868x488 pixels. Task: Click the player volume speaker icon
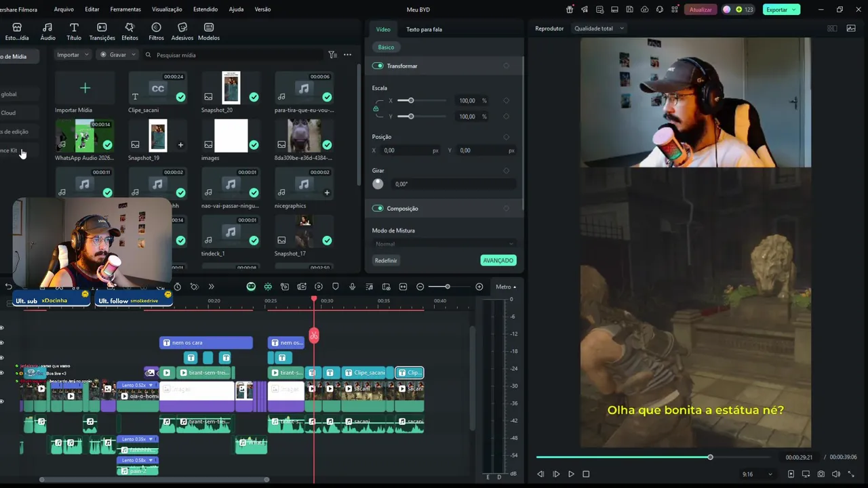(836, 474)
